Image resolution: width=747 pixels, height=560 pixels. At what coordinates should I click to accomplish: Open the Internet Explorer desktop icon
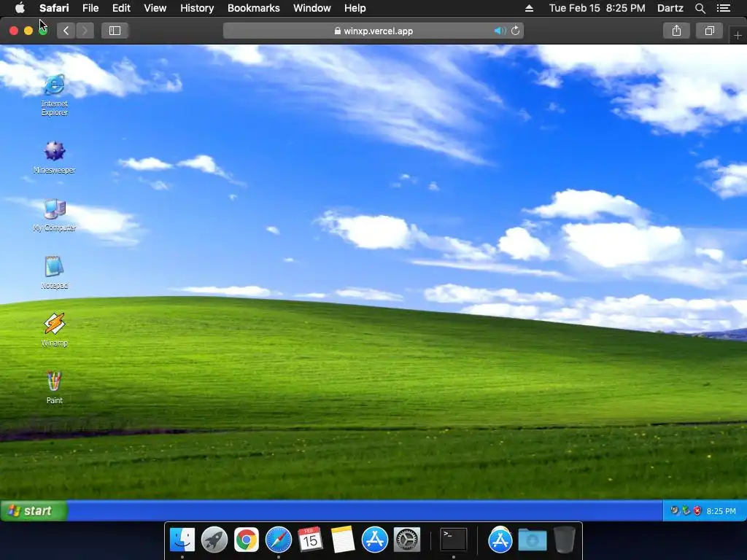54,95
